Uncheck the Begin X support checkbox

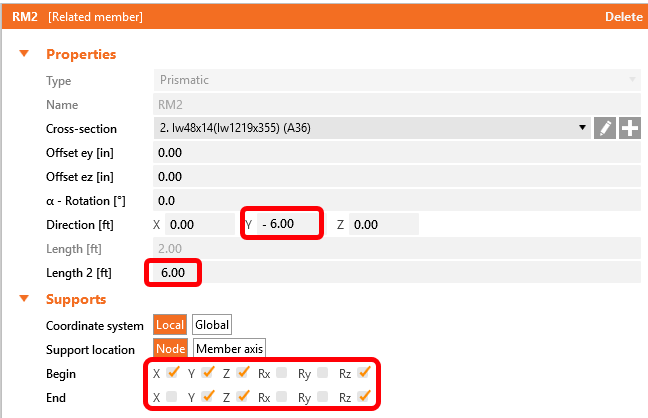tap(174, 373)
